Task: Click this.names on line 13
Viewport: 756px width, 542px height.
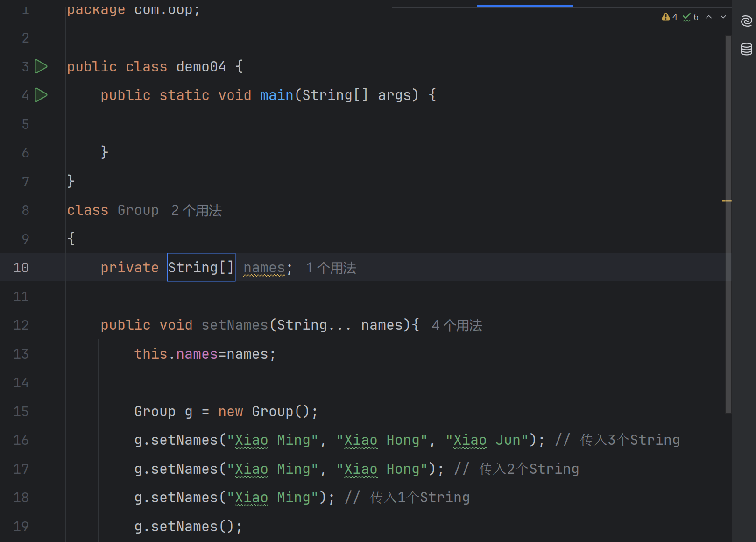Action: pos(176,354)
